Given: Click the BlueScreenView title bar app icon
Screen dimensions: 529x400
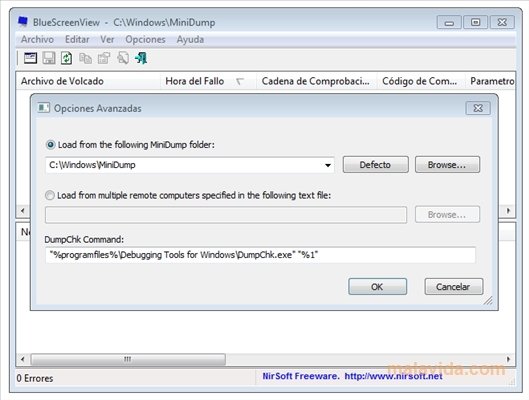Looking at the screenshot, I should (23, 22).
